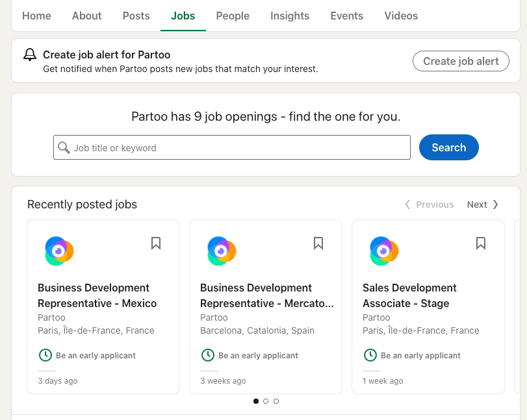Open Partoo logo on Sales Development card
Viewport: 527px width, 420px height.
pos(384,251)
